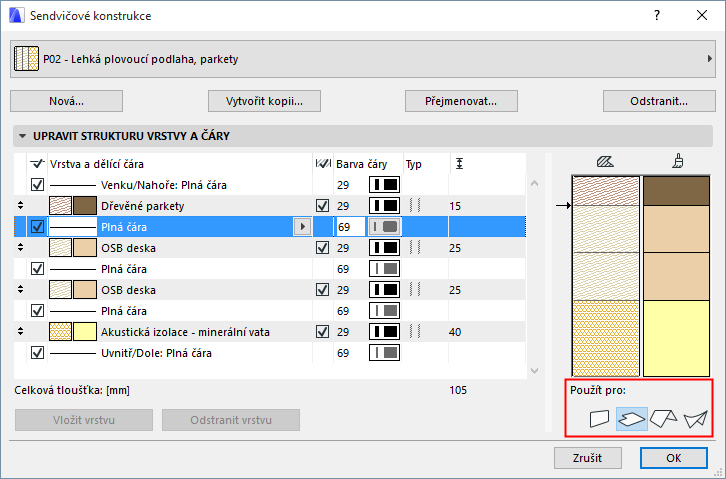
Task: Click Odstranit... button
Action: click(x=659, y=101)
